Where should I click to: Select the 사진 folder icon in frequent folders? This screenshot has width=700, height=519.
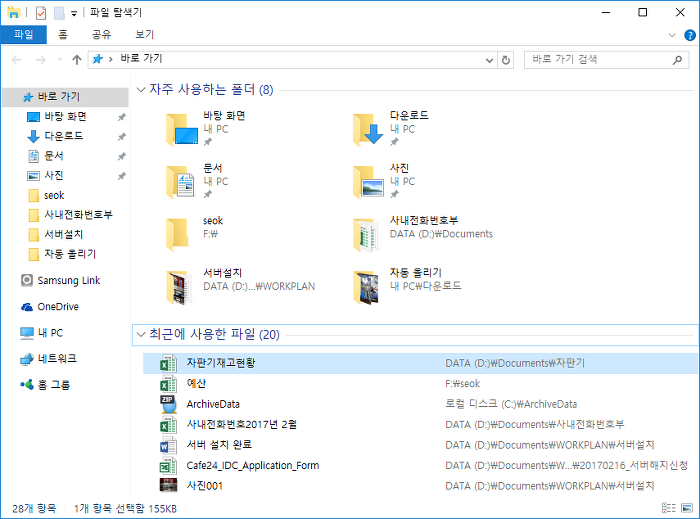(368, 182)
